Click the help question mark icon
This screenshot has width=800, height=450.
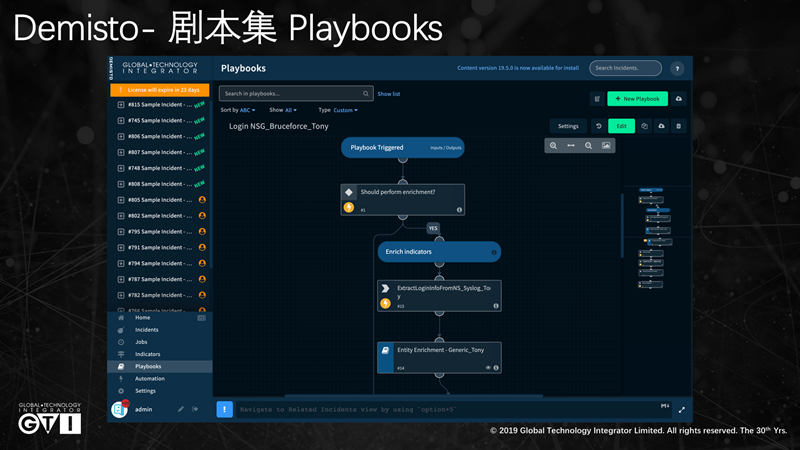pyautogui.click(x=677, y=68)
